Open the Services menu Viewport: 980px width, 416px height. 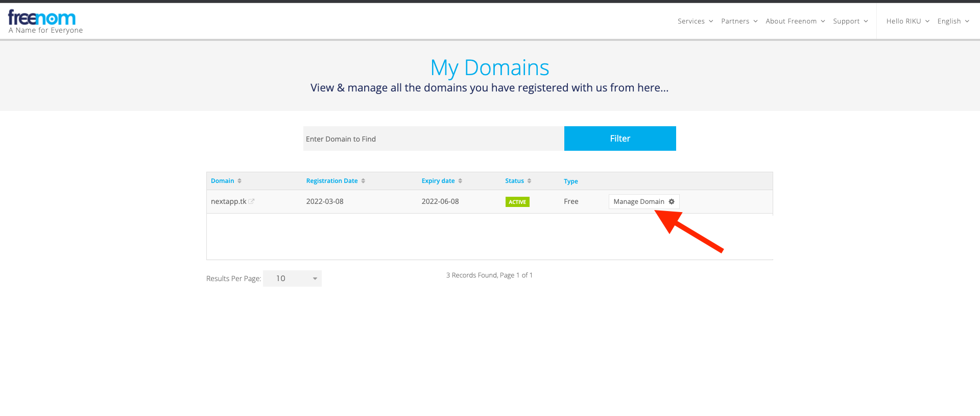coord(695,21)
